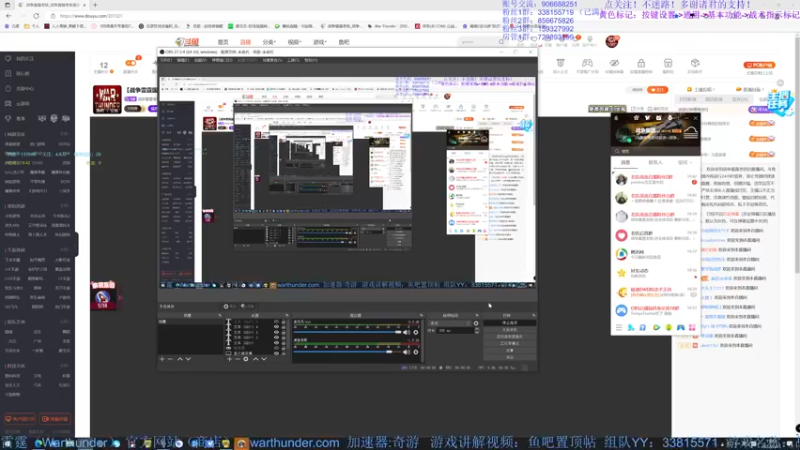This screenshot has height=450, width=800.
Task: Open mic/Aux audio settings gear in mixer
Action: coord(416,333)
